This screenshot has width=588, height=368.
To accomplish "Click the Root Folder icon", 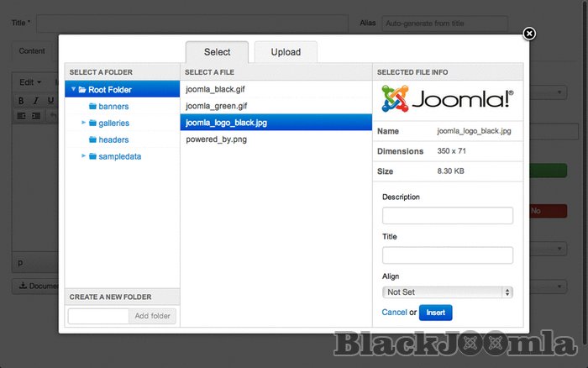I will tap(82, 90).
